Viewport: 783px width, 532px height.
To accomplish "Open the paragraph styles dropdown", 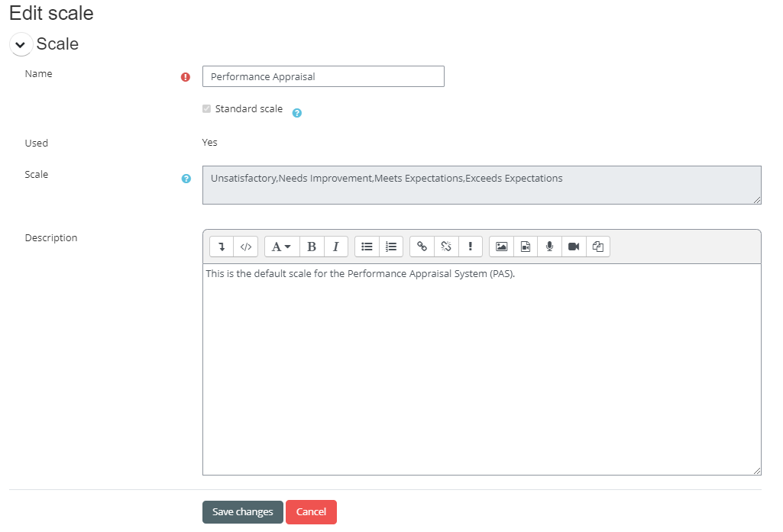I will coord(282,247).
